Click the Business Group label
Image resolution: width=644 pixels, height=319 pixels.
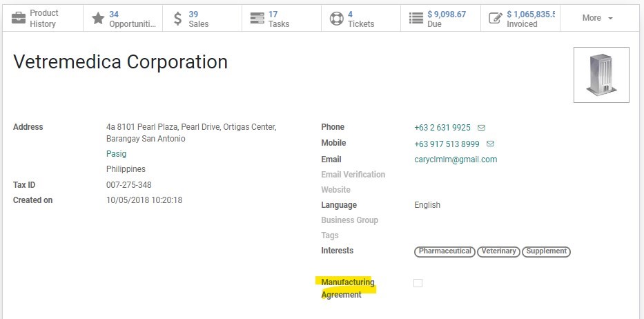click(x=349, y=220)
